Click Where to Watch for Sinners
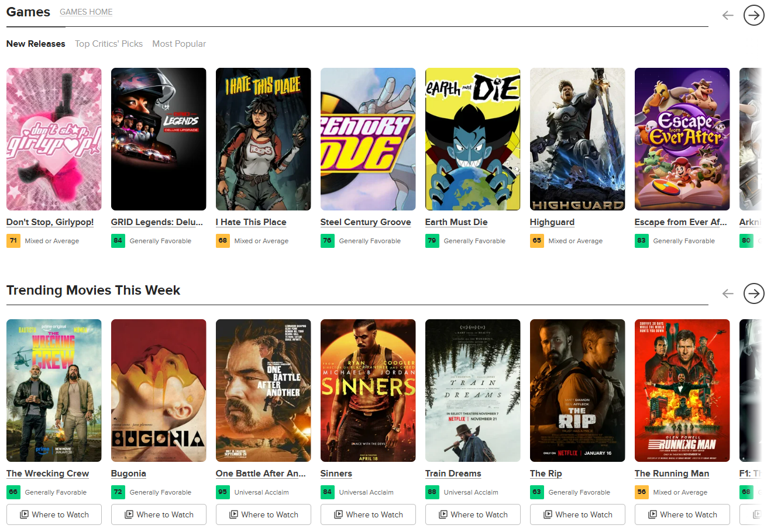The image size is (781, 532). pos(368,514)
